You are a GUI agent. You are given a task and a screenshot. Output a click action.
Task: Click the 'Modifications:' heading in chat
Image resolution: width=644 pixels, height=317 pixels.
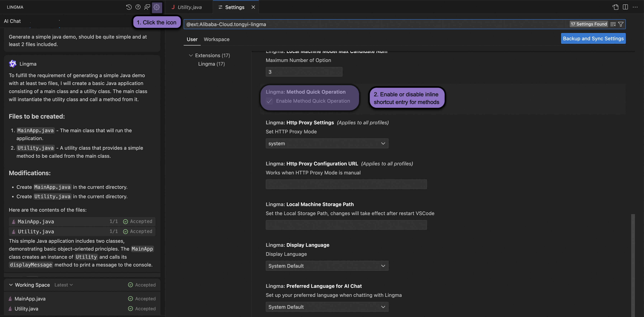tap(30, 173)
